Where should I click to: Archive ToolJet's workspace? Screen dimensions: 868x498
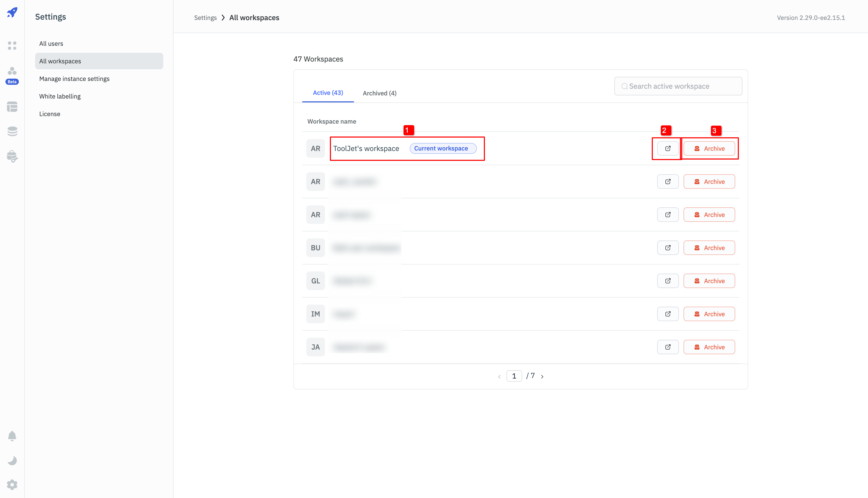[709, 148]
